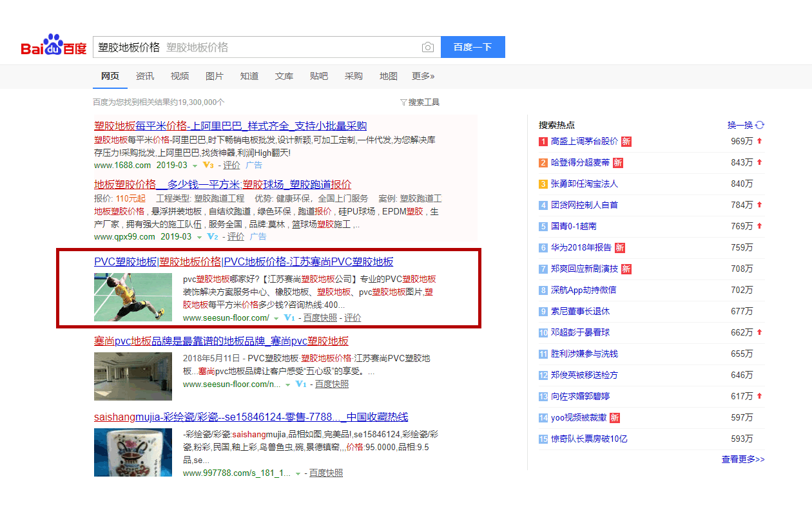This screenshot has height=521, width=812.
Task: Open the 地图 tab
Action: tap(389, 76)
